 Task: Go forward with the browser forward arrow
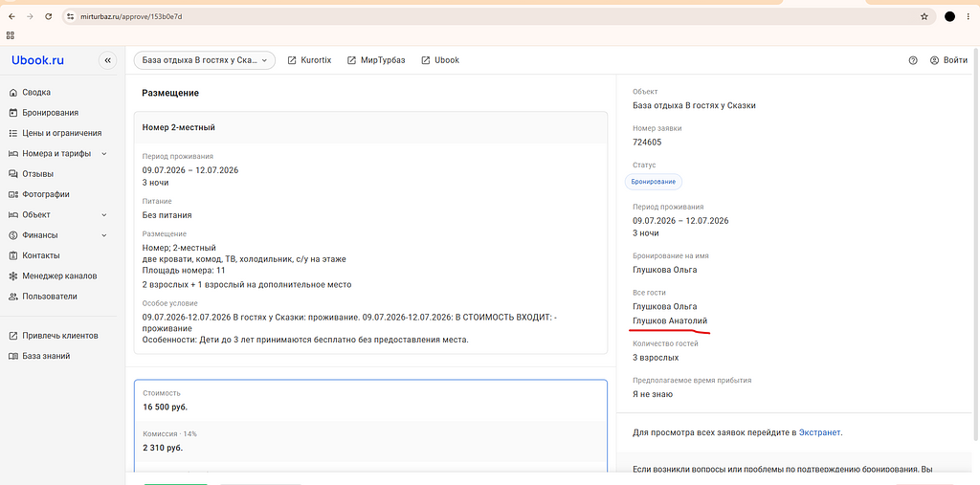click(x=30, y=16)
